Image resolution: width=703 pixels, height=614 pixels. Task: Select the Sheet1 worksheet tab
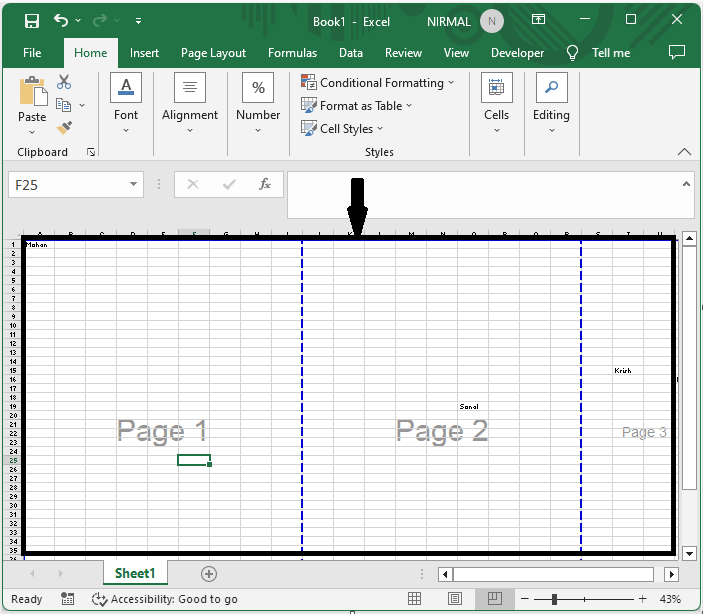134,573
